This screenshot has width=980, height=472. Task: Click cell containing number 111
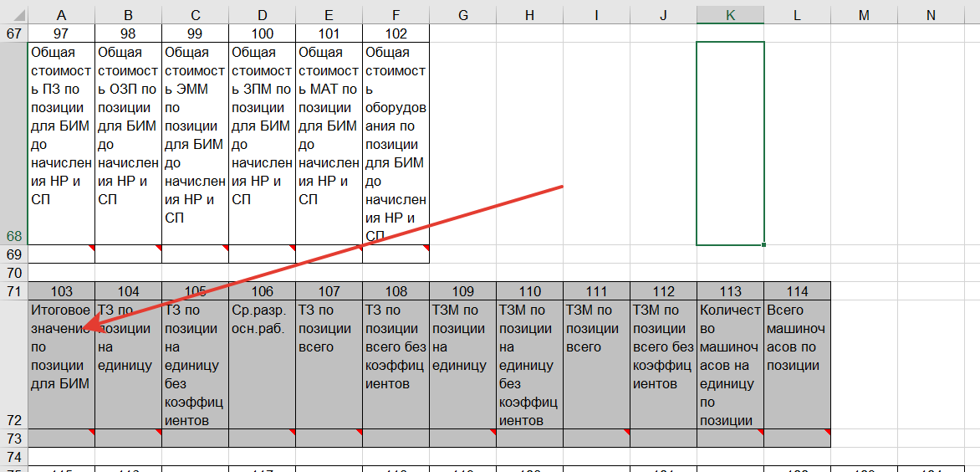(596, 291)
